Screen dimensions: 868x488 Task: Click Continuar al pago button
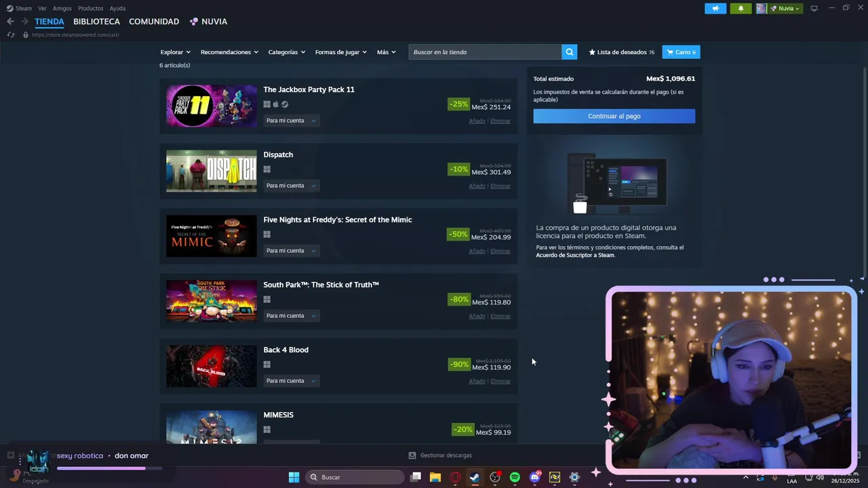click(614, 116)
